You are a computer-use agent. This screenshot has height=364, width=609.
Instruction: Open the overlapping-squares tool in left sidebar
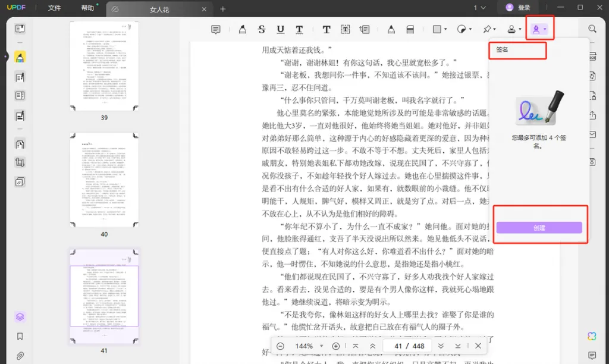tap(20, 182)
